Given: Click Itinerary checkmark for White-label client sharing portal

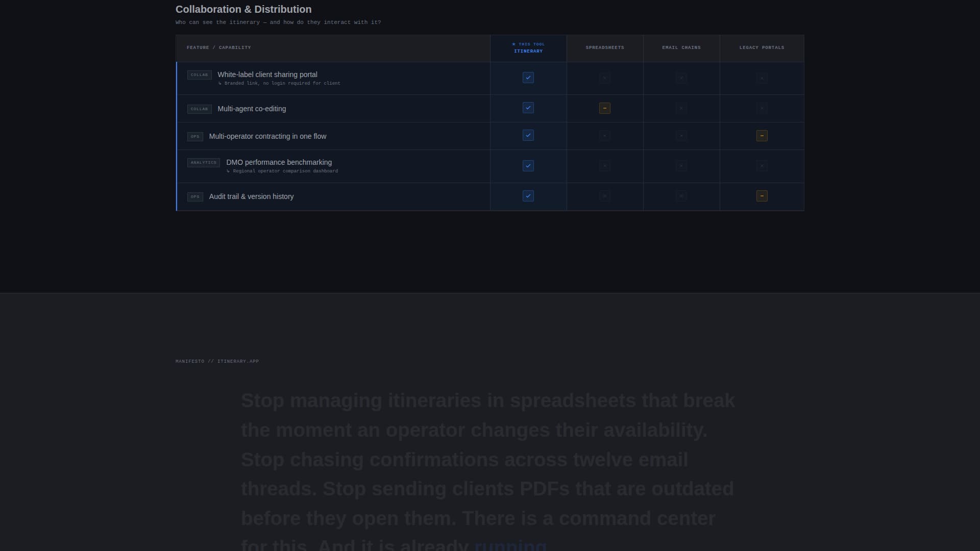Looking at the screenshot, I should tap(528, 78).
